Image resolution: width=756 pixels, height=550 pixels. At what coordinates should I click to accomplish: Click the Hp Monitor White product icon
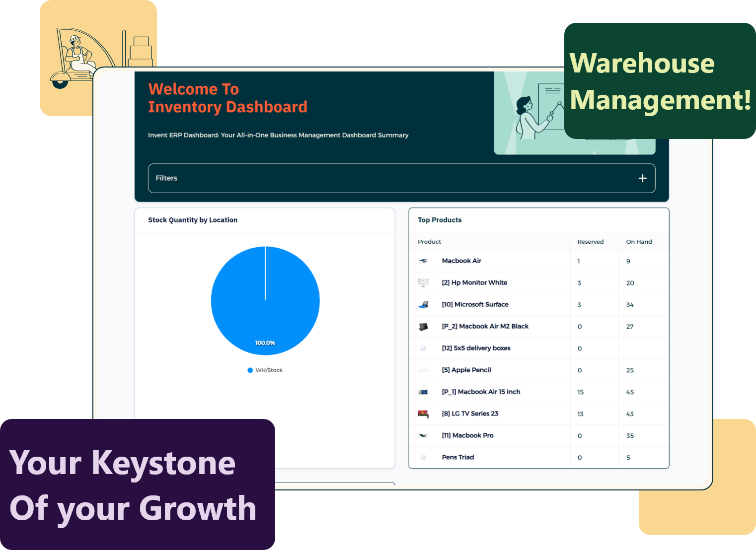point(423,282)
